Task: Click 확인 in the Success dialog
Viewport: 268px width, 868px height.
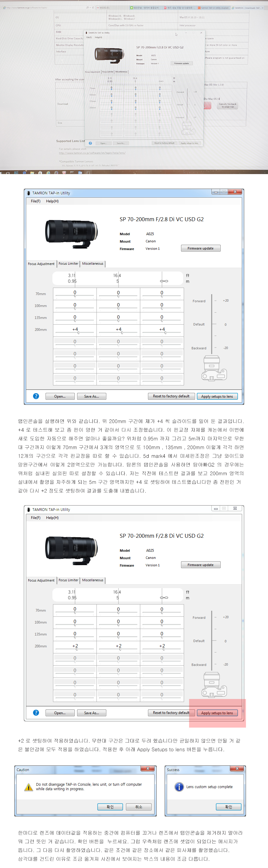Action: tap(229, 807)
